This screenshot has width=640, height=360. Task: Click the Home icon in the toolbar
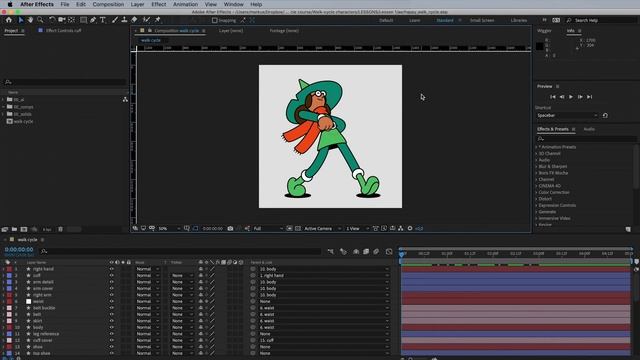click(9, 20)
